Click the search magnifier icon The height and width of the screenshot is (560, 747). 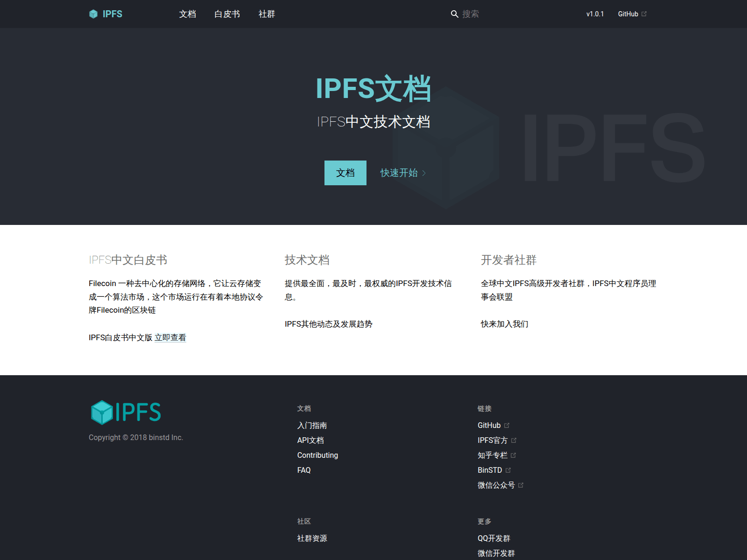tap(454, 14)
